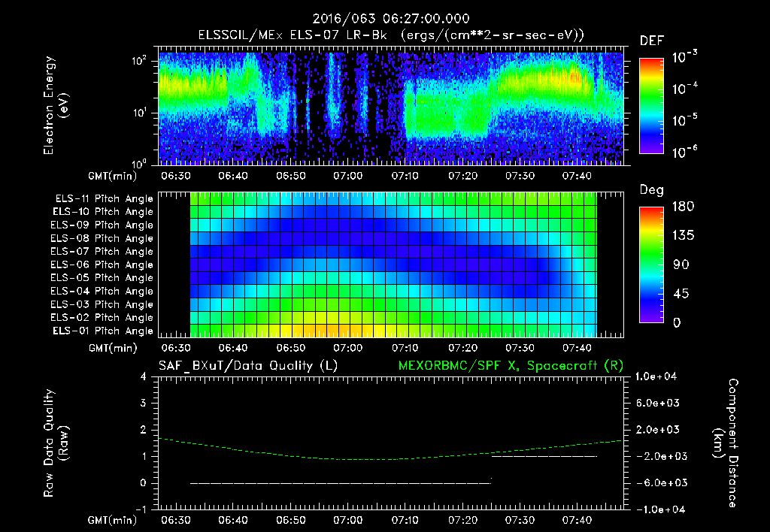Click the green MEXORBMC/SPF X, Spacecraft (R) label
The image size is (770, 532).
tap(511, 366)
